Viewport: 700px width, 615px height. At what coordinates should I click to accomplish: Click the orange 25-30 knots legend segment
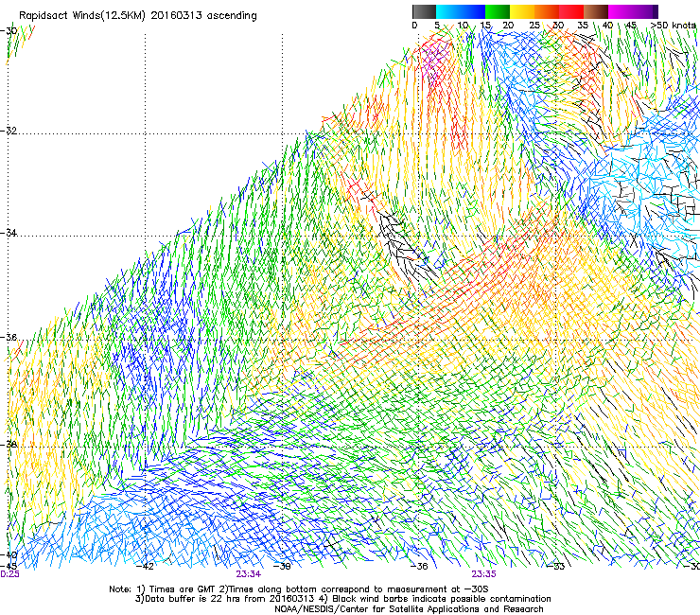(547, 11)
